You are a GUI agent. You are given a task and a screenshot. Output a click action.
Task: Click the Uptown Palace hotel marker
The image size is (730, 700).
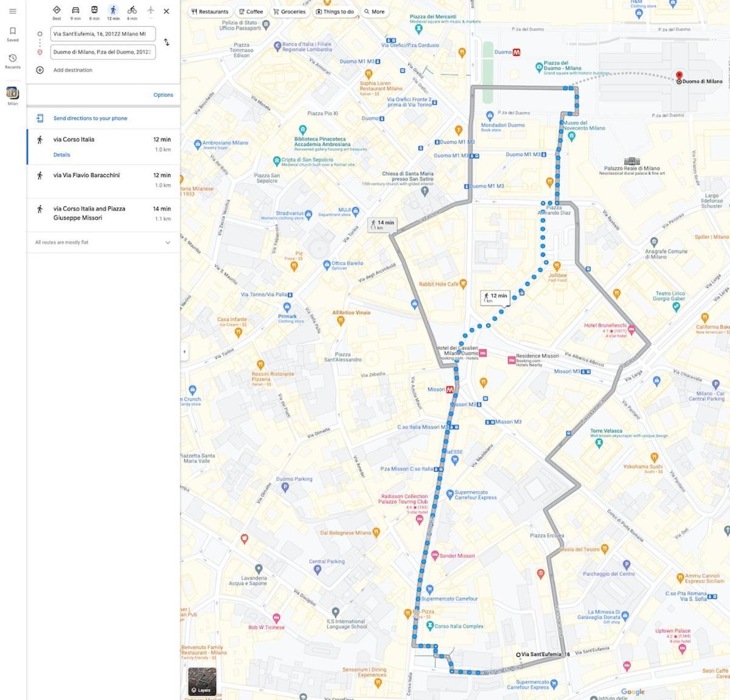click(683, 649)
